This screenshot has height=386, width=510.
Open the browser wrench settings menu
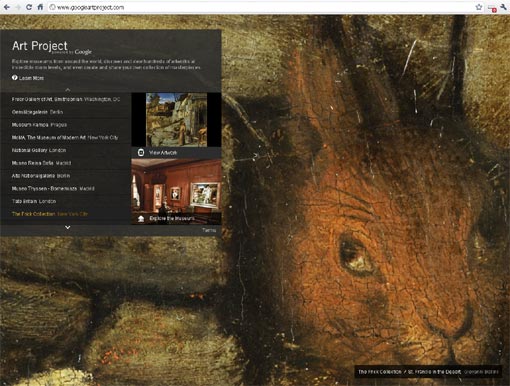[503, 7]
